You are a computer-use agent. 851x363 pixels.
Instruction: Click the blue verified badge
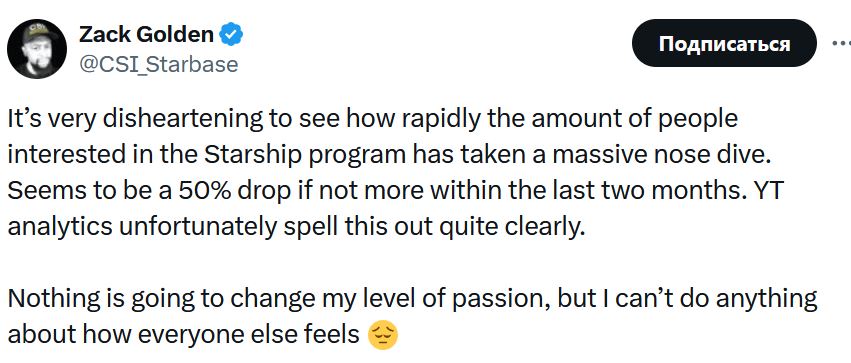click(x=231, y=35)
